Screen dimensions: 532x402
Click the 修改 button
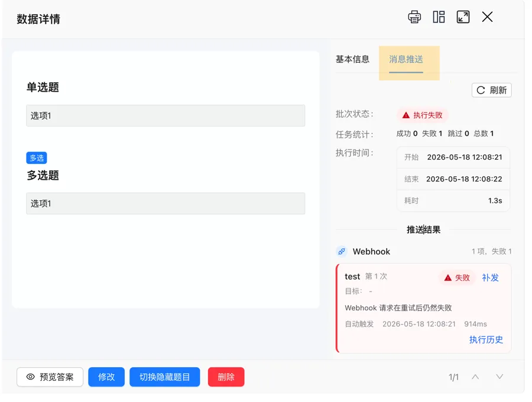[x=106, y=377]
